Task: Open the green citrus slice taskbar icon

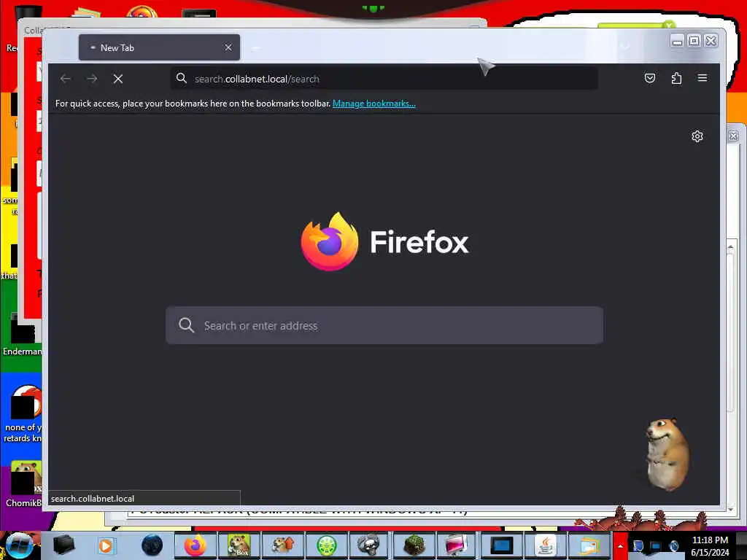Action: [326, 545]
